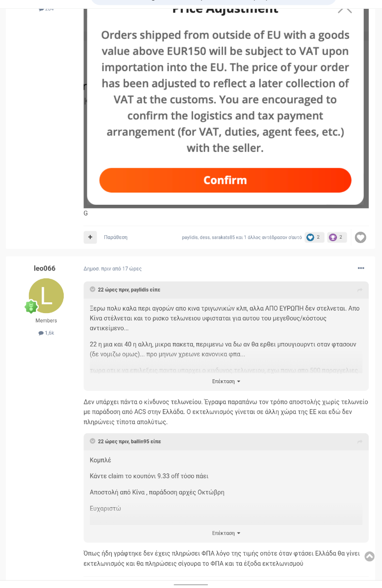The height and width of the screenshot is (588, 382).
Task: Click the scroll-to-top arrow icon
Action: click(370, 556)
